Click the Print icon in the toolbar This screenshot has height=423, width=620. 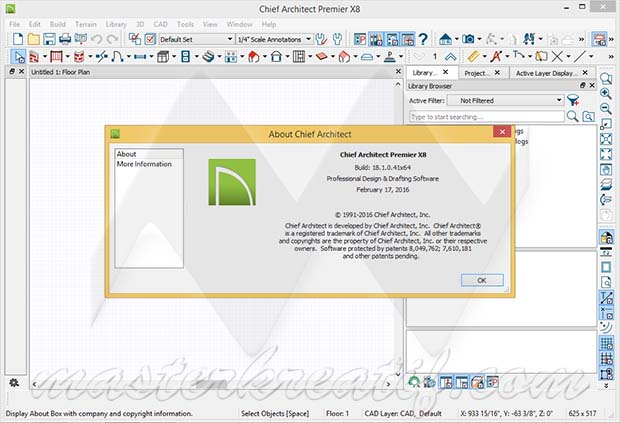coord(65,39)
